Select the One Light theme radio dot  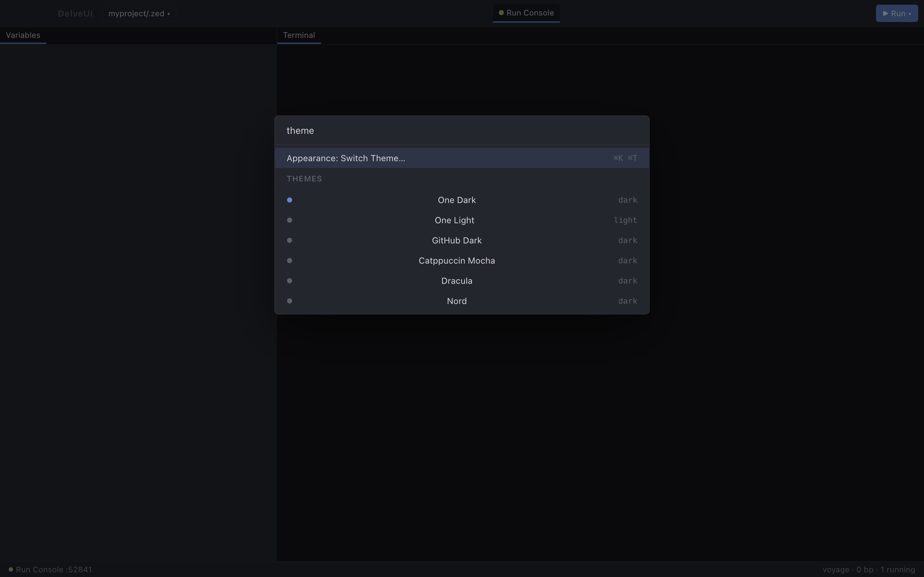(x=289, y=220)
